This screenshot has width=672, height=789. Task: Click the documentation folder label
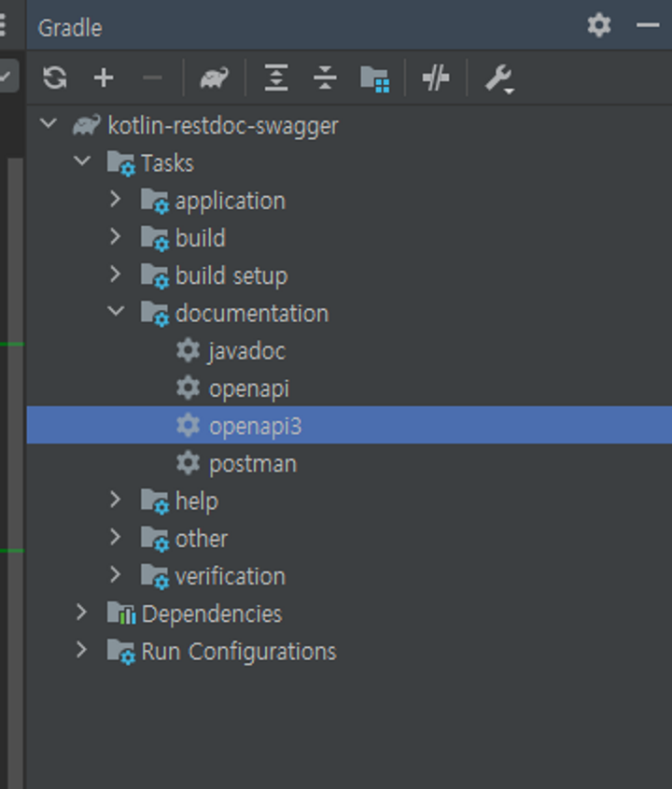(252, 314)
